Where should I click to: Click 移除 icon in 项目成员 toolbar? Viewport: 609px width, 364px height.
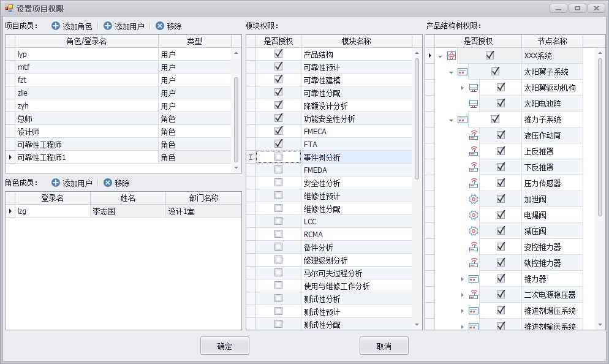tap(160, 26)
